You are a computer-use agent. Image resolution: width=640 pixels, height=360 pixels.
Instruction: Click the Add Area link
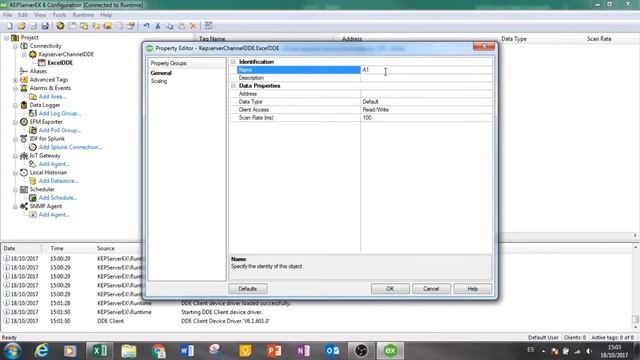pos(52,97)
